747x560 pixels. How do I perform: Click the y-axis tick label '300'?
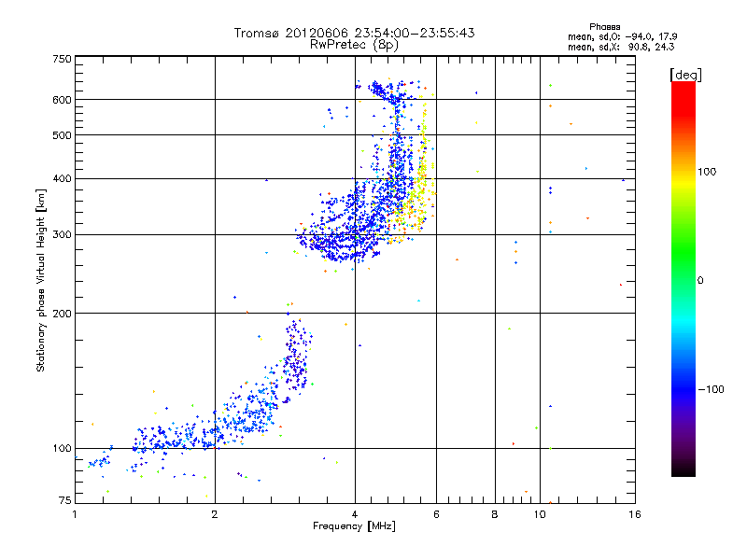pyautogui.click(x=62, y=235)
